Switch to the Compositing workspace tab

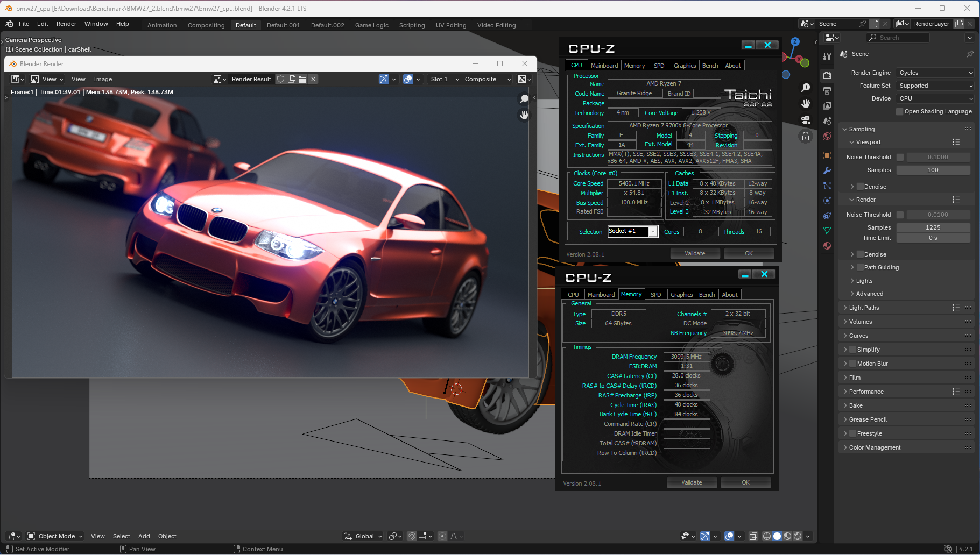(206, 25)
